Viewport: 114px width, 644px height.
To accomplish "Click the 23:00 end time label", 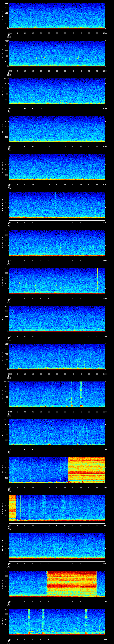I will 105,336.
